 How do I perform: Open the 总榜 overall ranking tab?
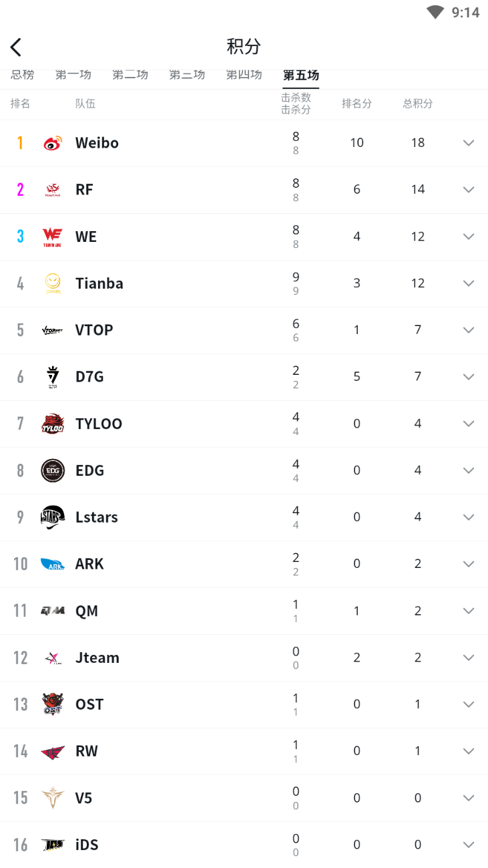(23, 75)
